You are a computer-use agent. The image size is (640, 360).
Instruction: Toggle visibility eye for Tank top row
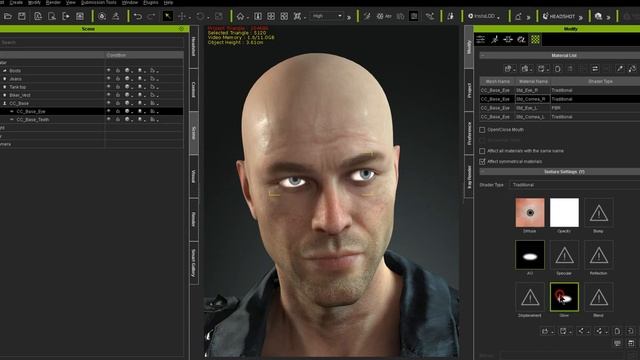click(x=109, y=87)
